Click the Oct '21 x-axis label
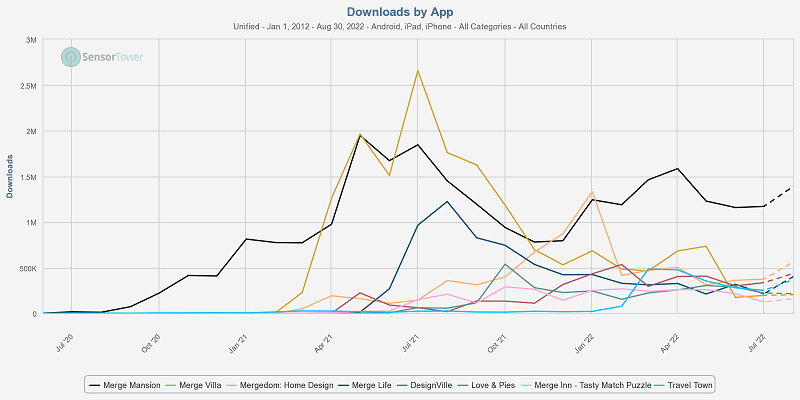Image resolution: width=800 pixels, height=400 pixels. tap(497, 343)
